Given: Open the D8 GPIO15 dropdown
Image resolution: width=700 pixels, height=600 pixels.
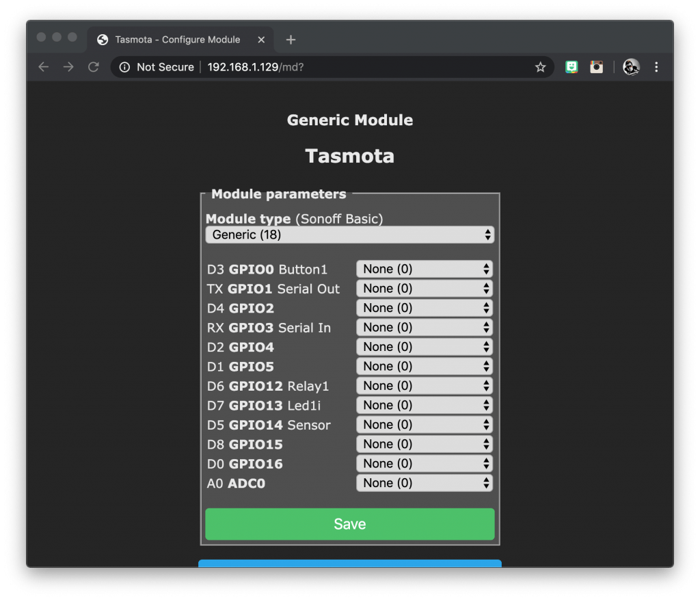Looking at the screenshot, I should tap(424, 444).
